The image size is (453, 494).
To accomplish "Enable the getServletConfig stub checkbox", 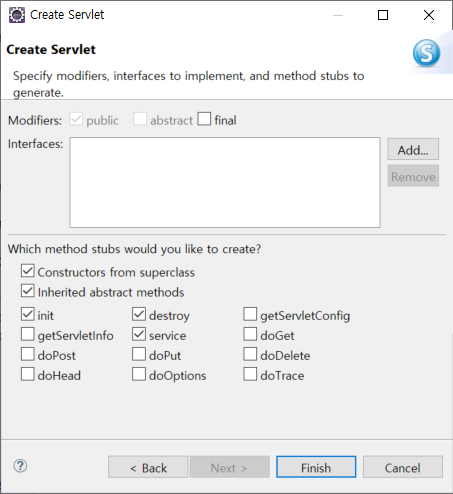I will tap(250, 314).
